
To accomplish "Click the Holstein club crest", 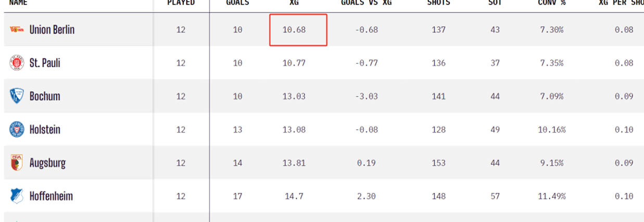I will pyautogui.click(x=17, y=130).
